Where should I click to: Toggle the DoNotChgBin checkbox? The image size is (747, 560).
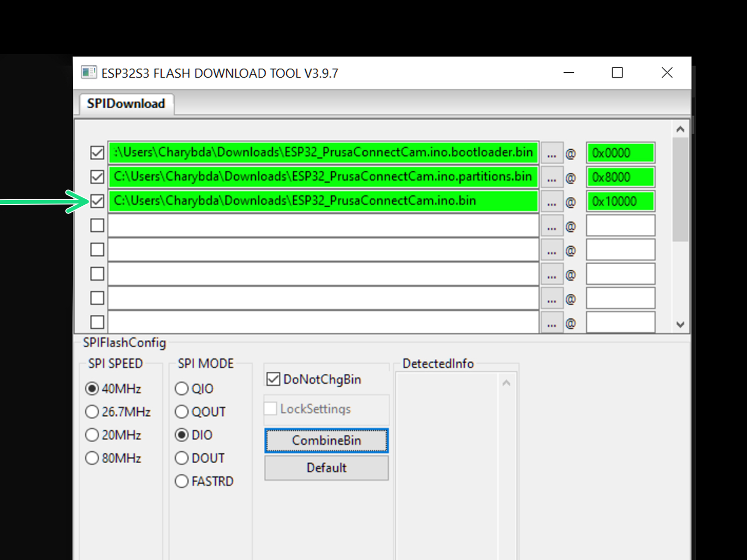coord(273,379)
